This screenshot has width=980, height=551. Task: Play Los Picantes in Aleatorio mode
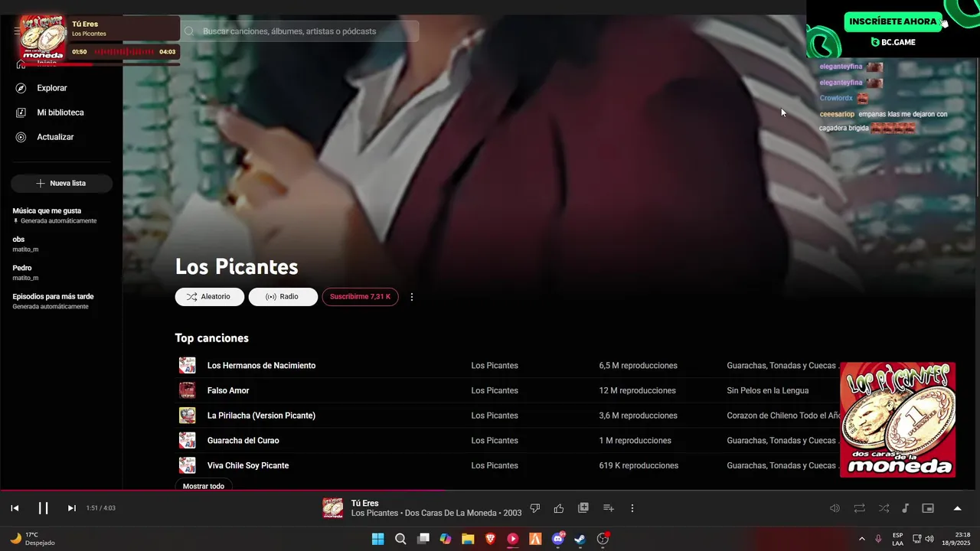pyautogui.click(x=210, y=297)
